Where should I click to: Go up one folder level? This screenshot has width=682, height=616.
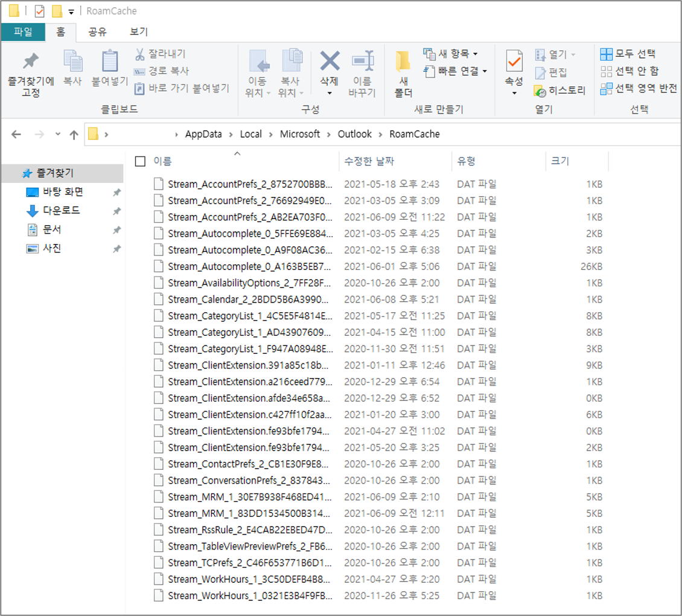[74, 135]
